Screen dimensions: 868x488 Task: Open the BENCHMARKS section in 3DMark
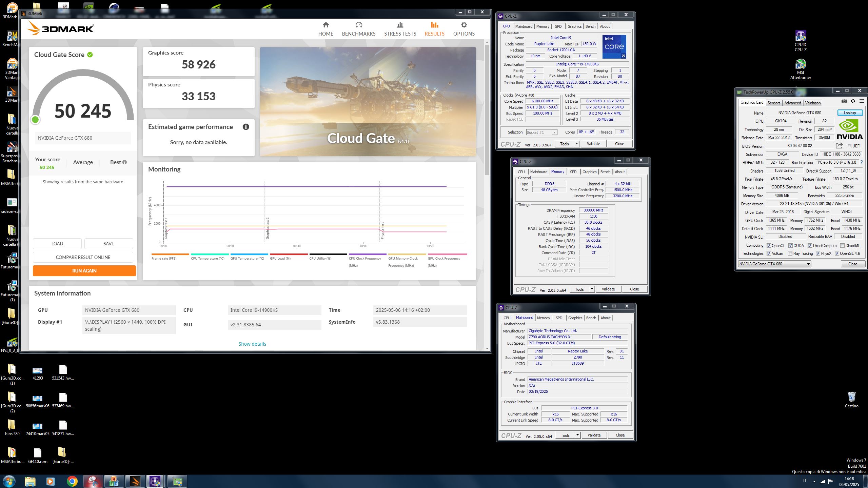tap(359, 29)
